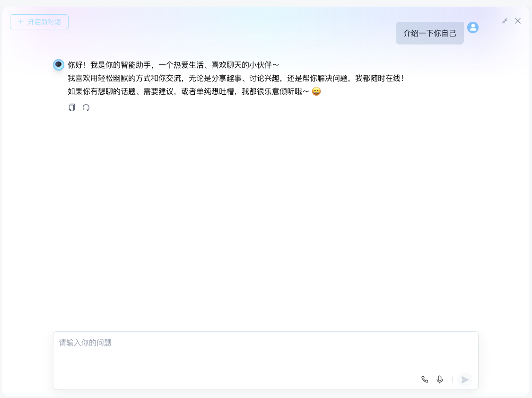Close the chat panel with X
Screen dimensions: 532x398
518,21
